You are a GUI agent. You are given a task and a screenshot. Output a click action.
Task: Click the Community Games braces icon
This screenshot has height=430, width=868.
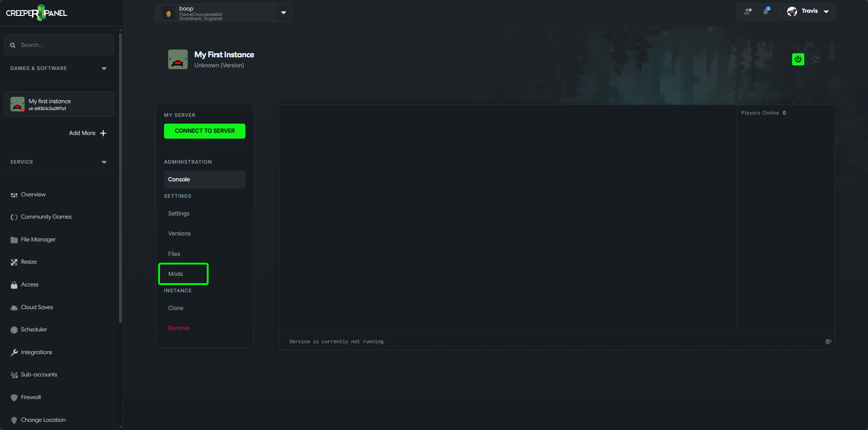(x=14, y=217)
